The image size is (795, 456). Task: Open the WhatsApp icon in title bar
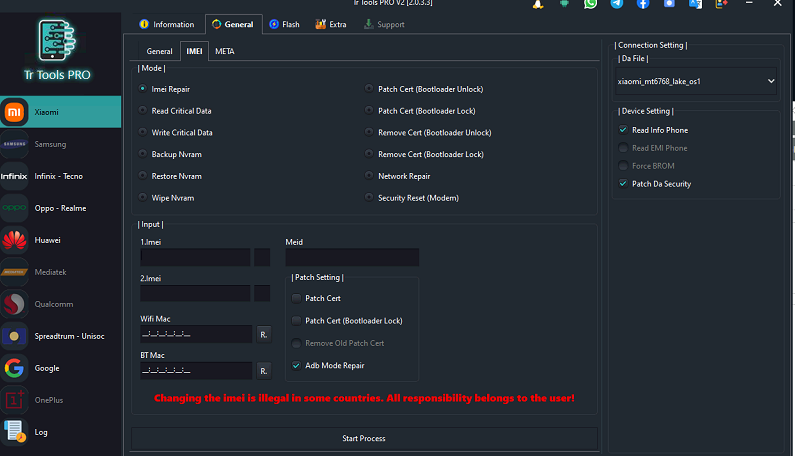click(590, 4)
